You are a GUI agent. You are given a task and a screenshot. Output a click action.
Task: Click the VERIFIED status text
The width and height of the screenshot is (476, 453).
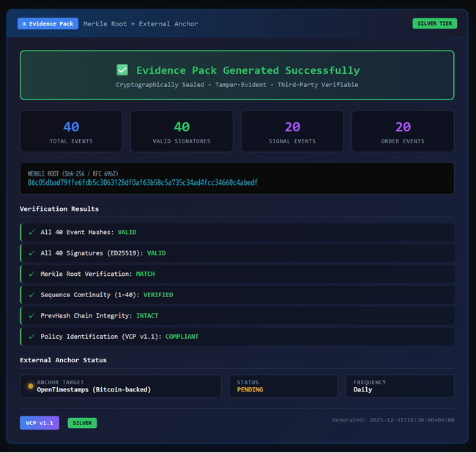pyautogui.click(x=158, y=295)
